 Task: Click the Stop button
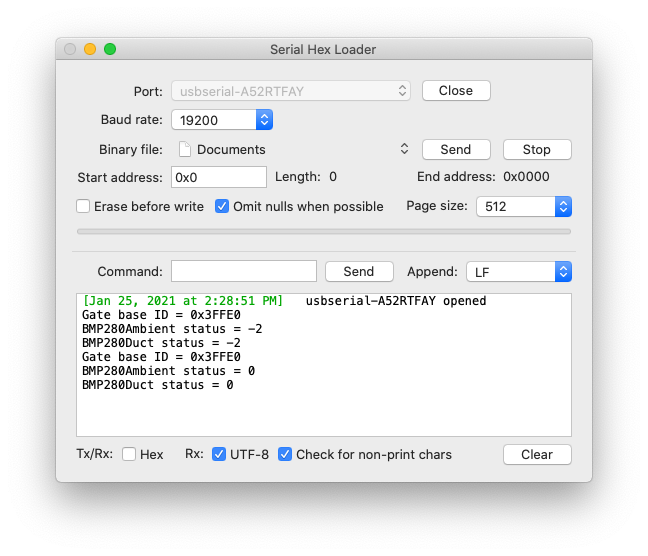(537, 149)
